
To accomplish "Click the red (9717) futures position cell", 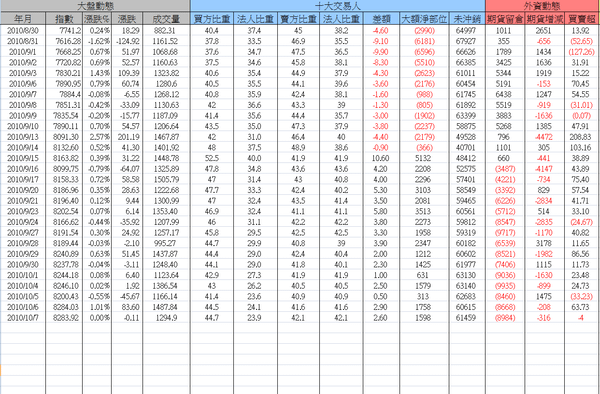I will pyautogui.click(x=505, y=232).
